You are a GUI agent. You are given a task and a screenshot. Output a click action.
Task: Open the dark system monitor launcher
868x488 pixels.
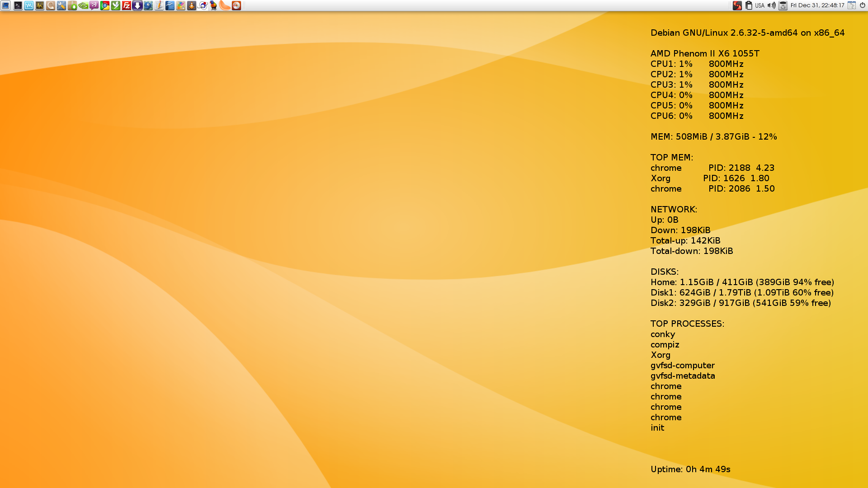[x=40, y=5]
